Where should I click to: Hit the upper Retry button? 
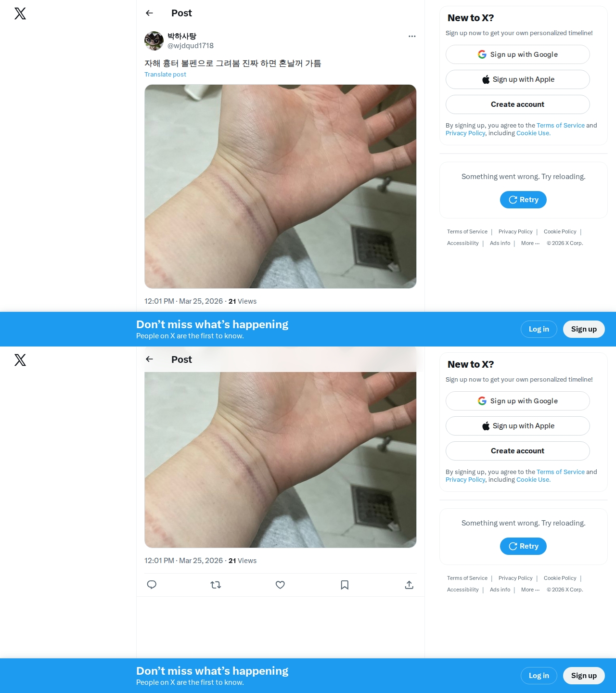tap(523, 200)
